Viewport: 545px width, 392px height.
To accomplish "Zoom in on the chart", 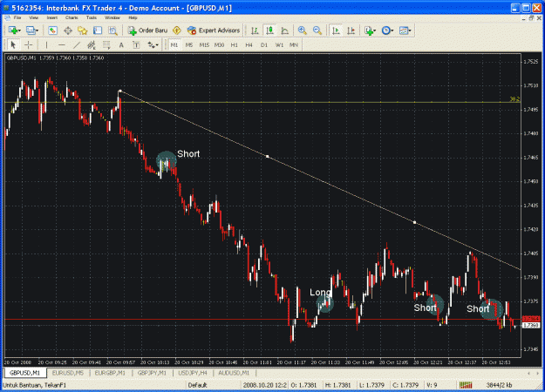I will 302,30.
